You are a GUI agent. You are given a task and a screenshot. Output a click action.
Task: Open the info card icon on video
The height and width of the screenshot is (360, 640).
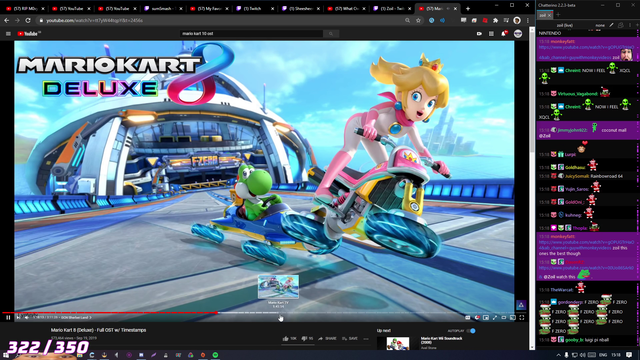point(521,305)
